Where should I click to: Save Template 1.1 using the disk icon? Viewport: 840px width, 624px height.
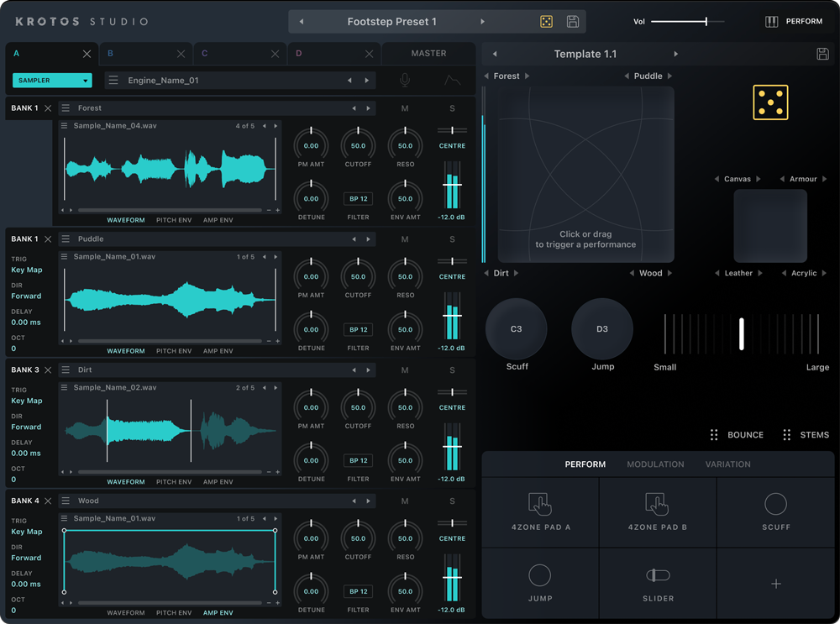point(823,54)
